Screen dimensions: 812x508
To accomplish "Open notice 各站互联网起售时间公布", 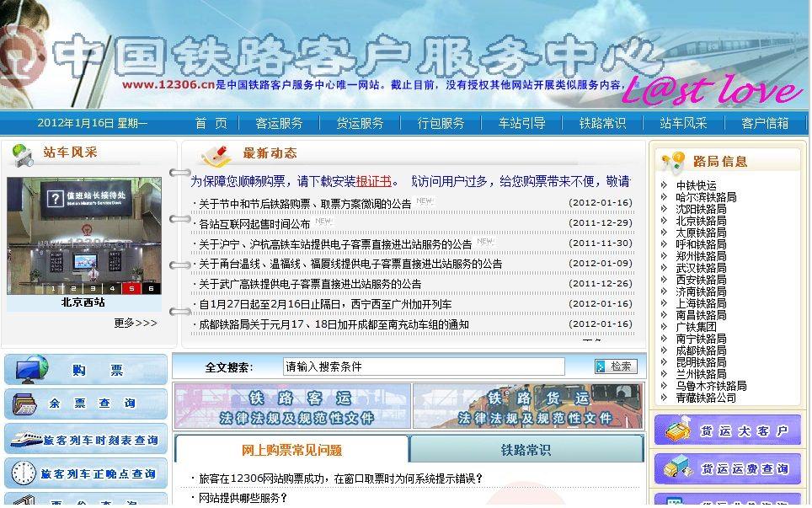I will click(254, 224).
